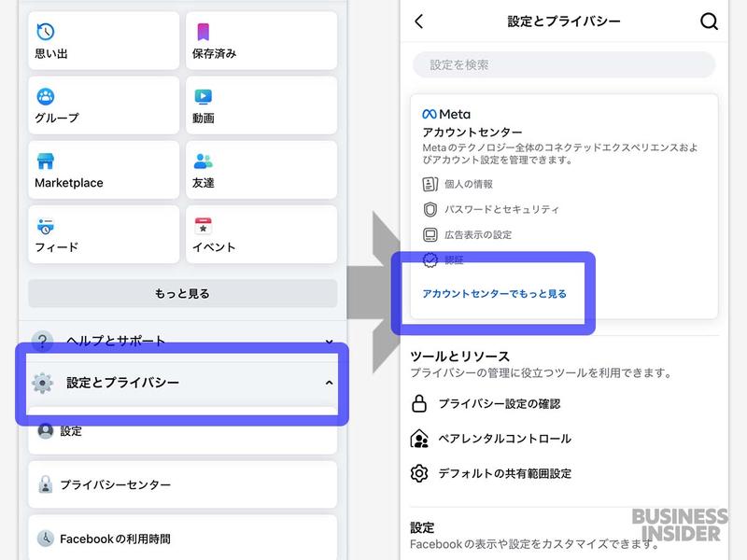Open the イベント shortcut card

click(261, 234)
